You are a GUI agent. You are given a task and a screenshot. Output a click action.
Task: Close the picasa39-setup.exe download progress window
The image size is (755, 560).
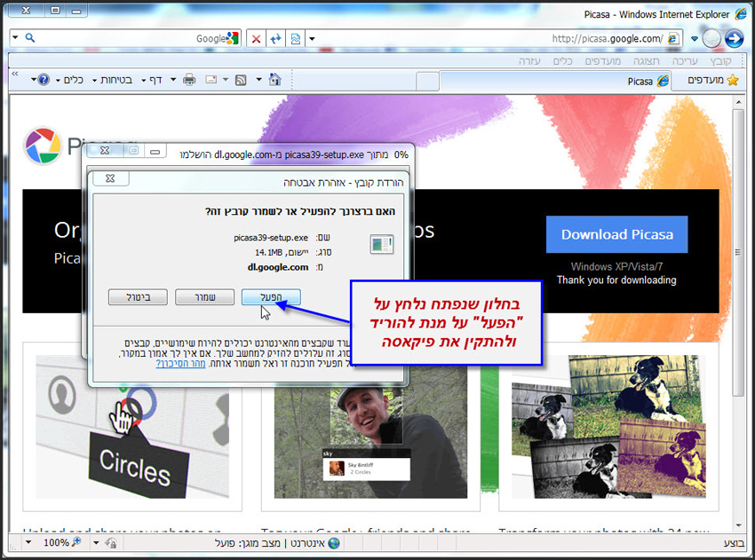click(x=105, y=151)
